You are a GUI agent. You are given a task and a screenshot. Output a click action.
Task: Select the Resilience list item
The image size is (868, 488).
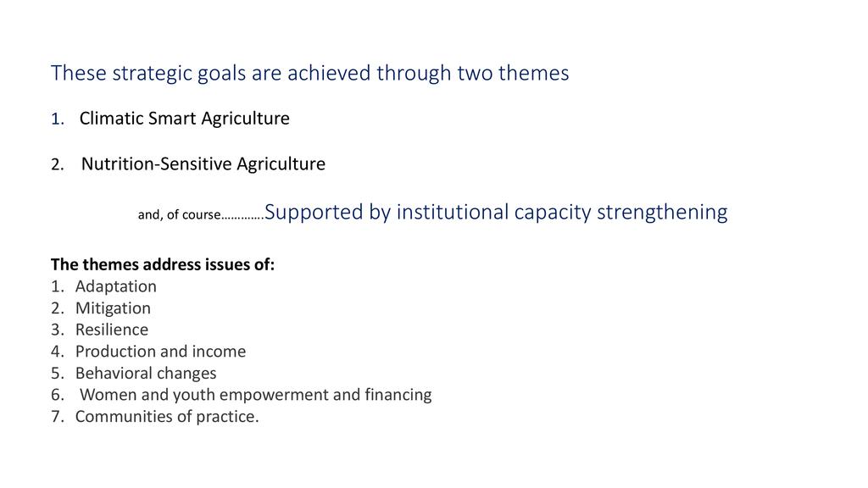click(112, 330)
